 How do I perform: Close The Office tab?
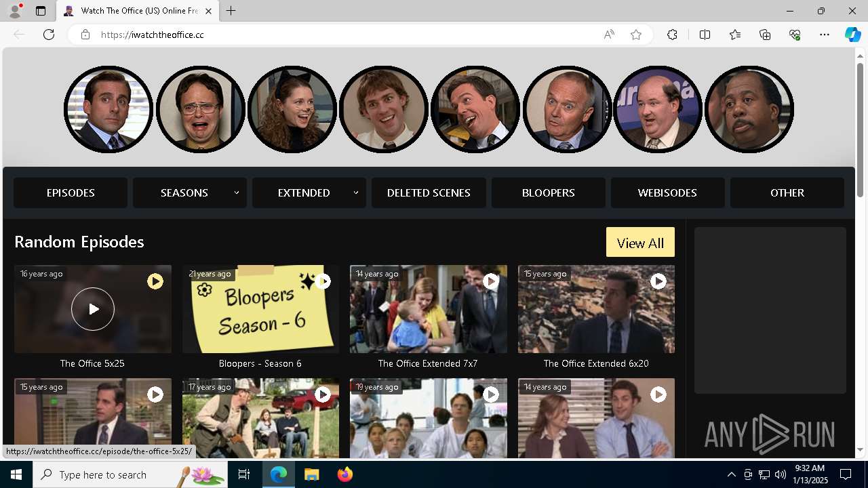[x=208, y=11]
